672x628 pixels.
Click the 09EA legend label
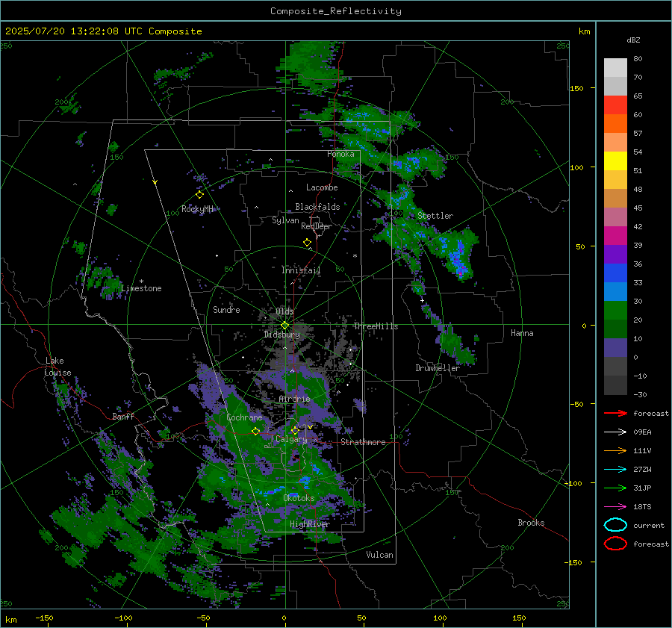tap(642, 432)
